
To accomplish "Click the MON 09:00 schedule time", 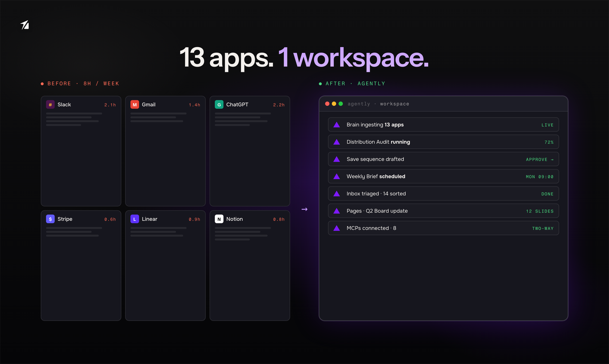I will 540,177.
